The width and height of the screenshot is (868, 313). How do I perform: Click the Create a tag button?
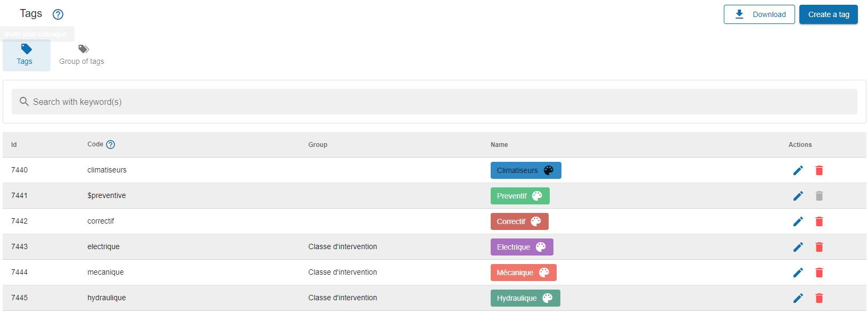click(828, 14)
